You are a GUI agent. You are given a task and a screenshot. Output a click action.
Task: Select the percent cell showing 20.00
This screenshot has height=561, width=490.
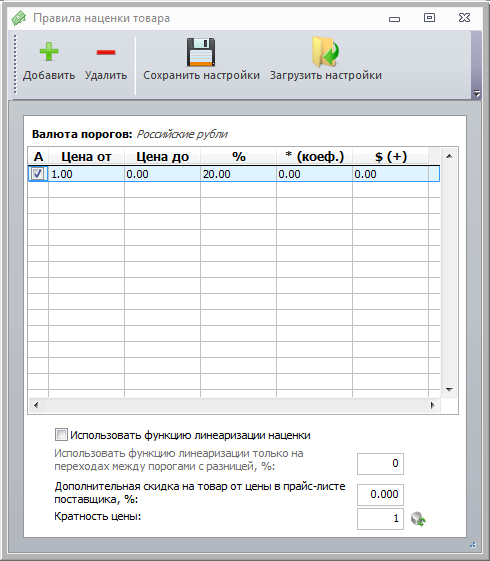pos(238,174)
